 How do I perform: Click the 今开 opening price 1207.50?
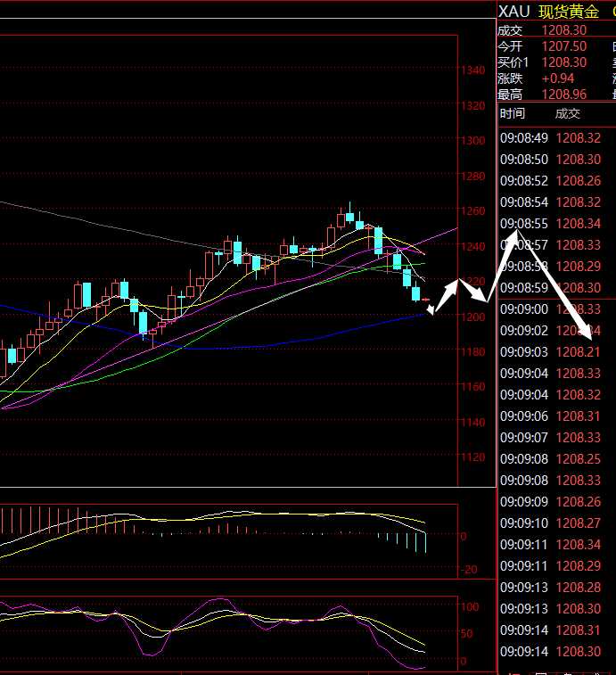(x=563, y=46)
